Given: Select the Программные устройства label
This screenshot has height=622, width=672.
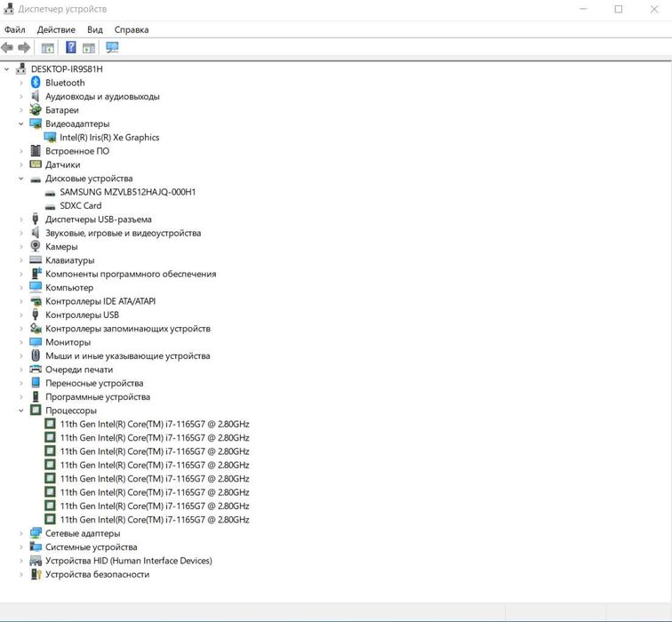Looking at the screenshot, I should coord(98,396).
